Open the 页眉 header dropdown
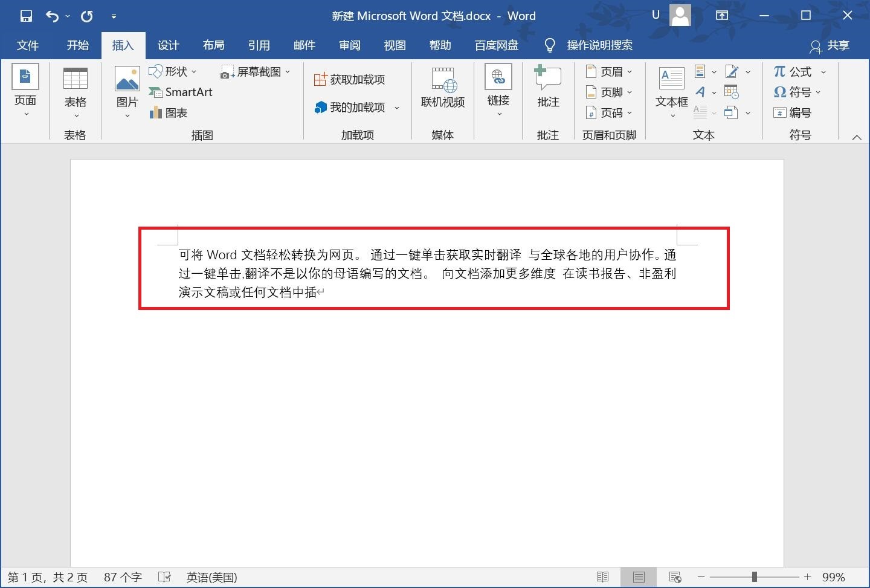 [x=610, y=72]
